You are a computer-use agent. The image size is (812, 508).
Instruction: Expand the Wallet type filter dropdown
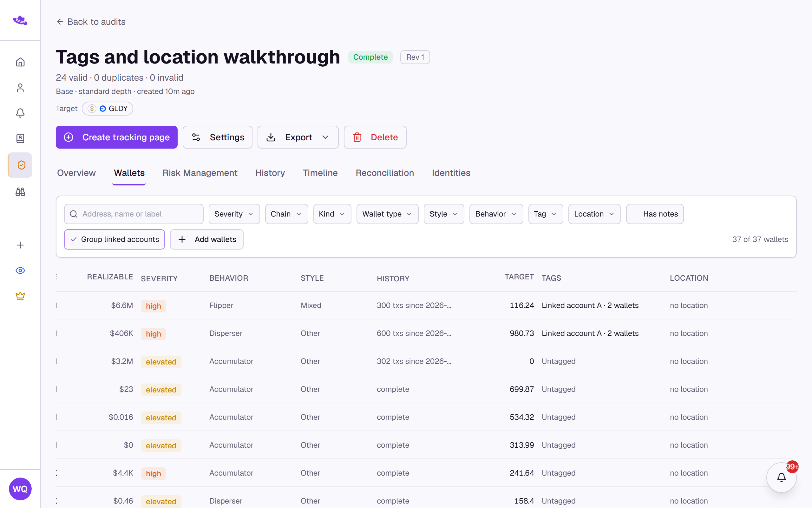tap(387, 214)
